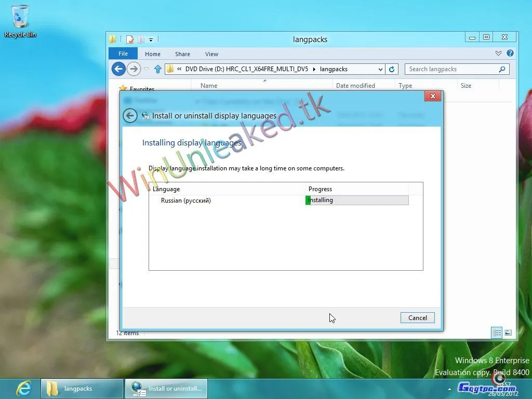532x399 pixels.
Task: Click the back arrow in language wizard
Action: click(x=130, y=116)
